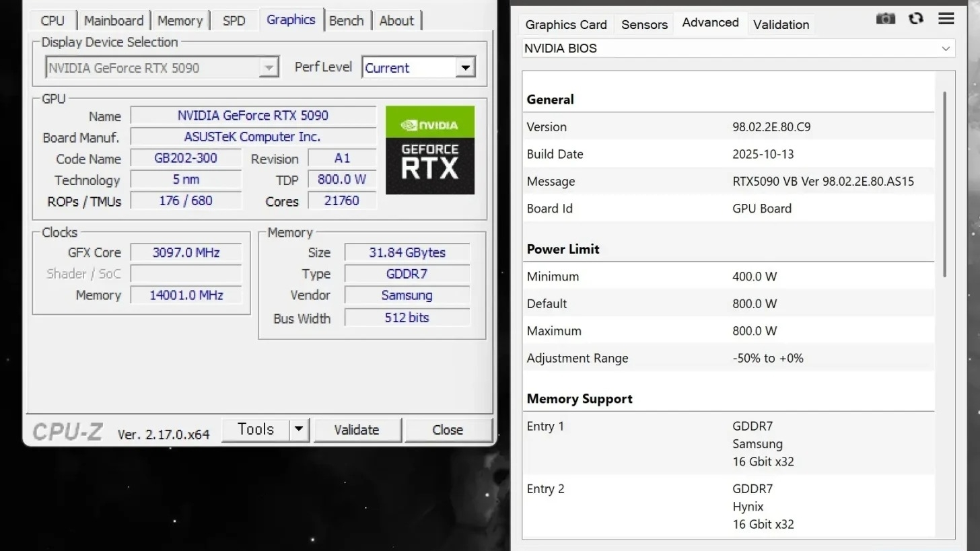Expand the Tools dropdown arrow
980x551 pixels.
coord(299,429)
